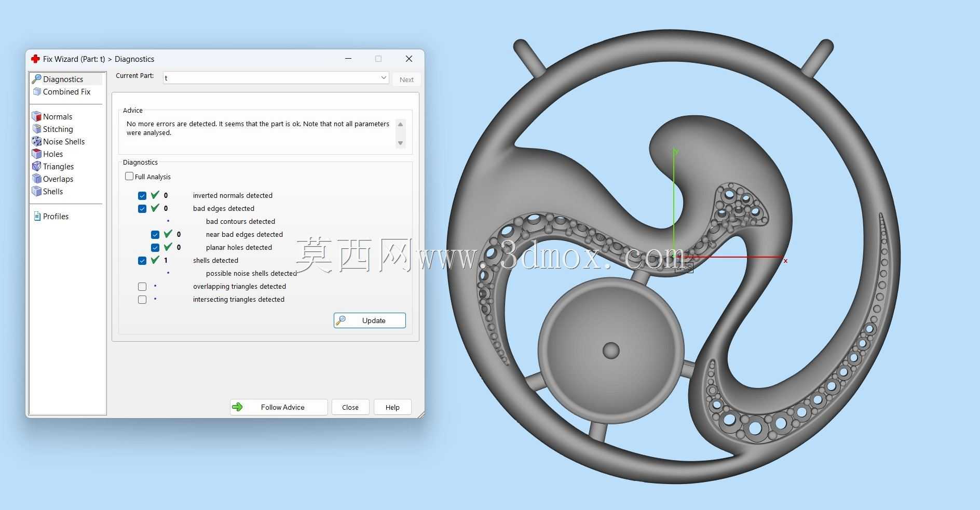Go to the Shells fix page
The width and height of the screenshot is (980, 510).
coord(52,191)
